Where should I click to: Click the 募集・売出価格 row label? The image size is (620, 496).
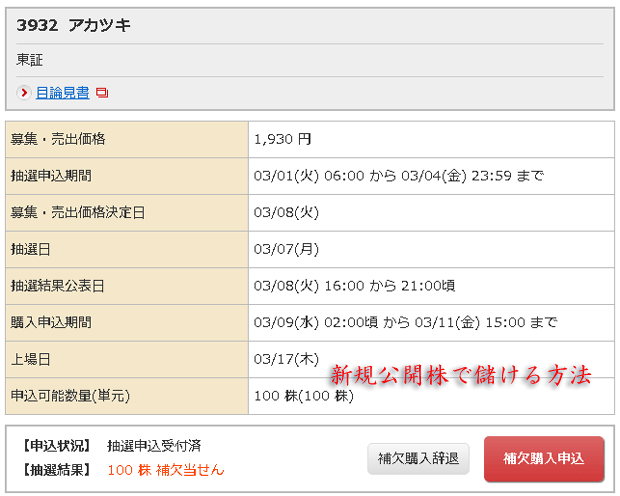(58, 139)
